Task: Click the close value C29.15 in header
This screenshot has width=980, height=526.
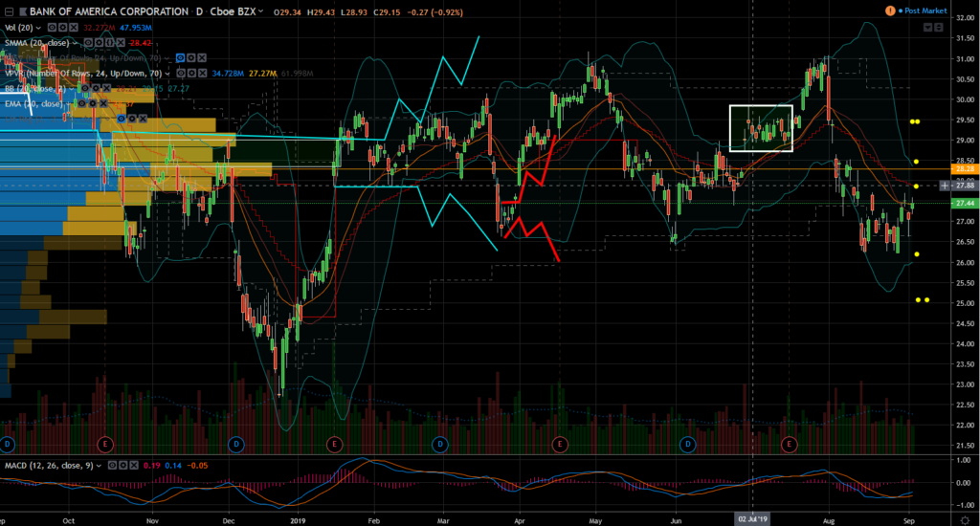Action: 387,11
